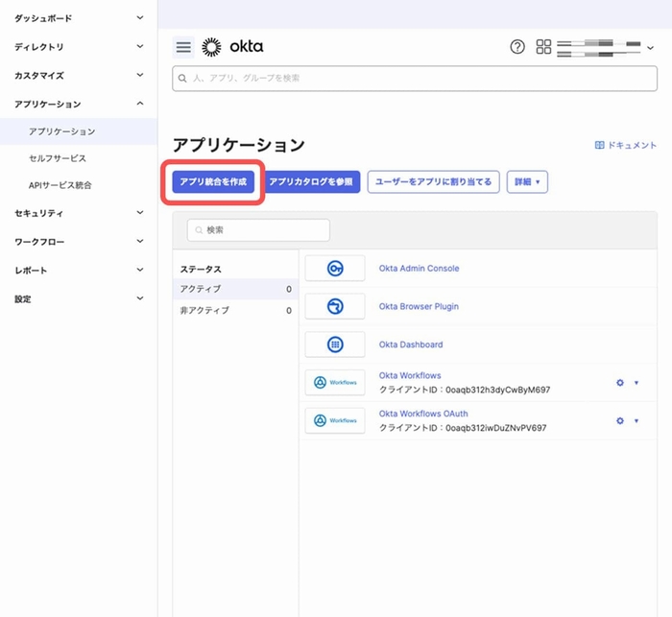Image resolution: width=672 pixels, height=617 pixels.
Task: Filter by 非アクティブ status
Action: (236, 310)
